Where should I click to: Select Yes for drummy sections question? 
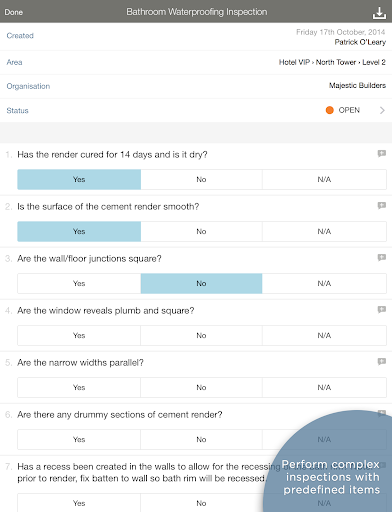point(79,439)
